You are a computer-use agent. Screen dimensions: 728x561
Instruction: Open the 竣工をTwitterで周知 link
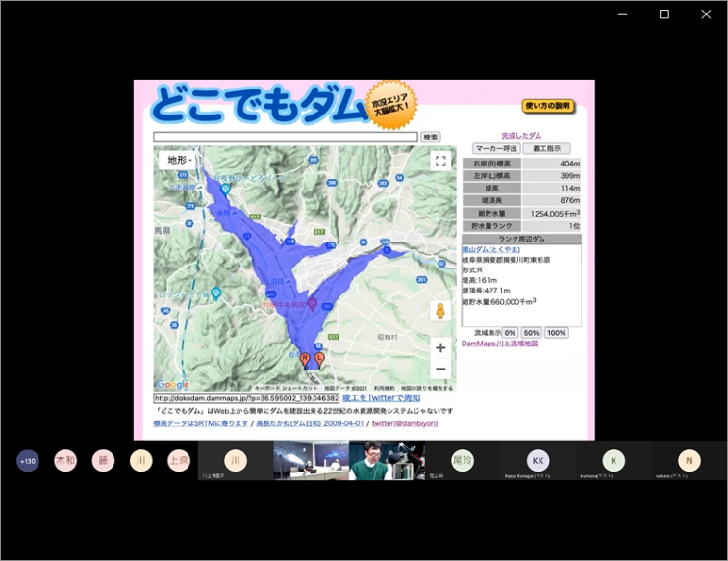[x=381, y=397]
